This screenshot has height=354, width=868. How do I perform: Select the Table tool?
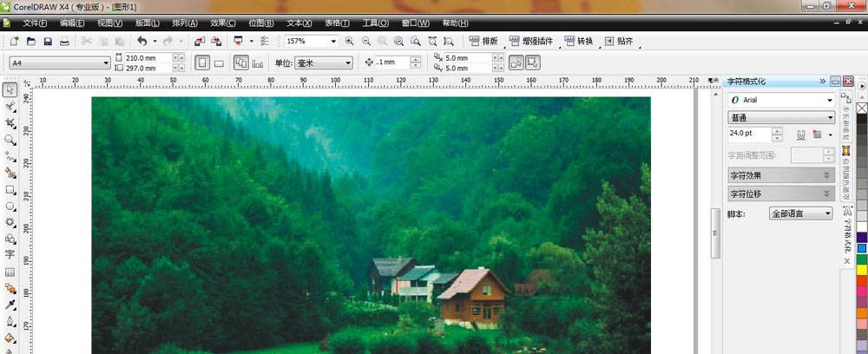point(10,272)
